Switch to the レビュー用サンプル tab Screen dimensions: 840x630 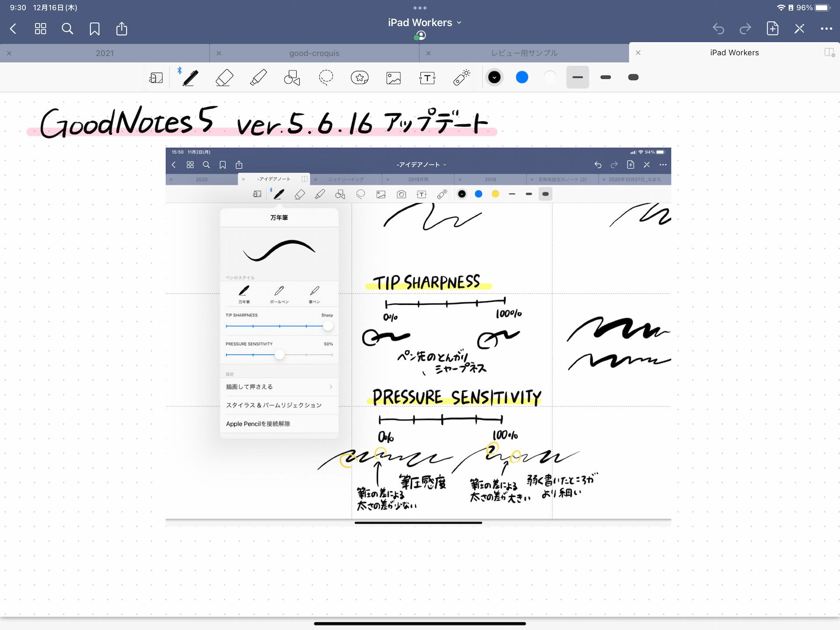[x=524, y=53]
